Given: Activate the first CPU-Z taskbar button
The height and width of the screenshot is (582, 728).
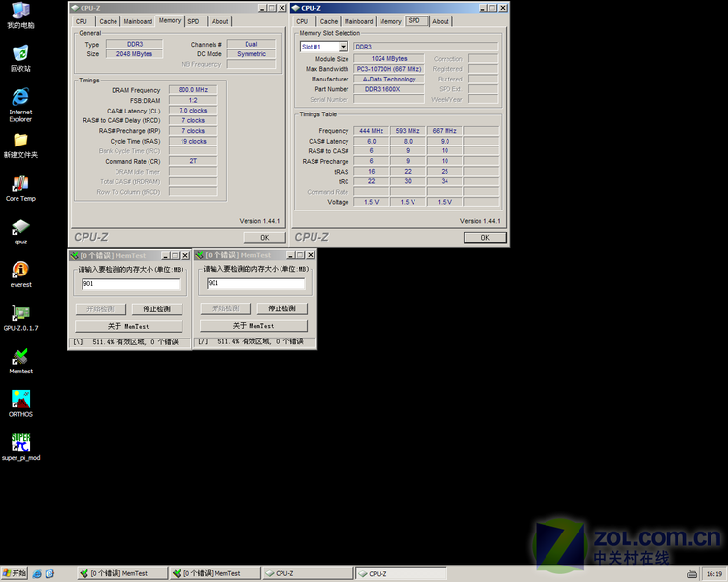Looking at the screenshot, I should pos(309,573).
